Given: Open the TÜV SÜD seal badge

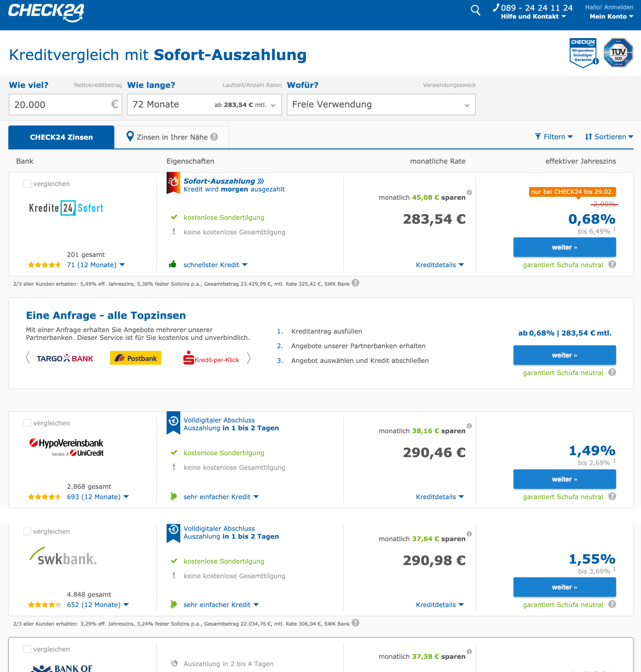Looking at the screenshot, I should 618,53.
